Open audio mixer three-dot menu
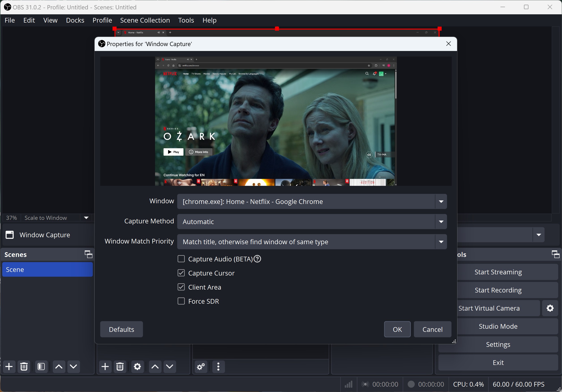Viewport: 562px width, 392px height. 218,366
